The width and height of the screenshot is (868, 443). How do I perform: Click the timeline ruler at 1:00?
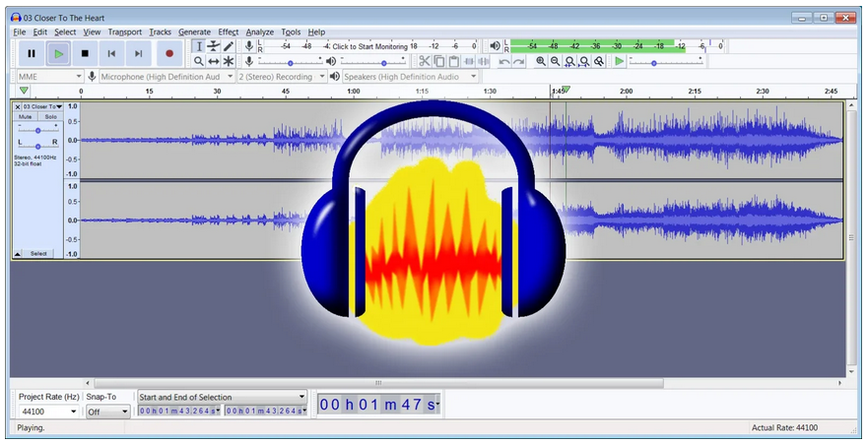[x=353, y=92]
